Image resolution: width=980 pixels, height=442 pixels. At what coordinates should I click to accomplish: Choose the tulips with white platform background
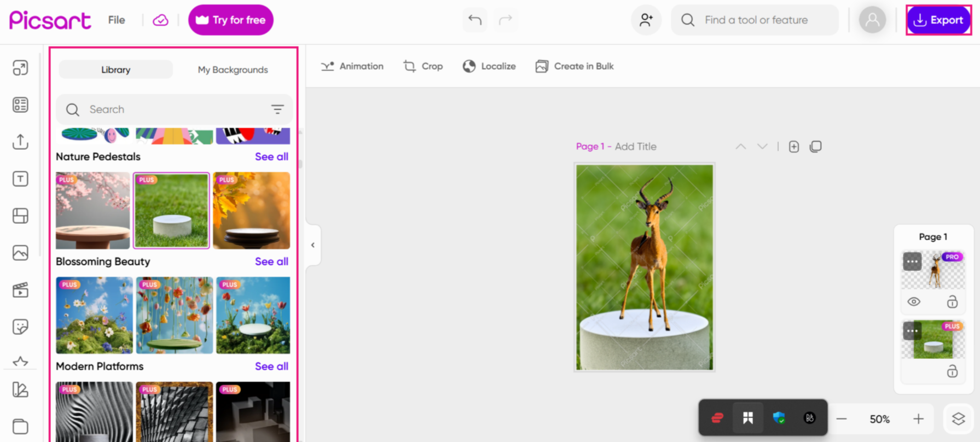tap(253, 315)
